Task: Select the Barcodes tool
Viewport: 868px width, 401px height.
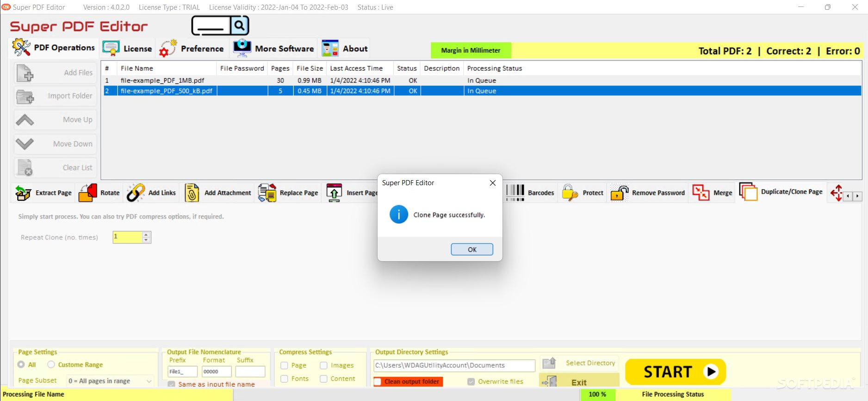Action: pyautogui.click(x=530, y=193)
